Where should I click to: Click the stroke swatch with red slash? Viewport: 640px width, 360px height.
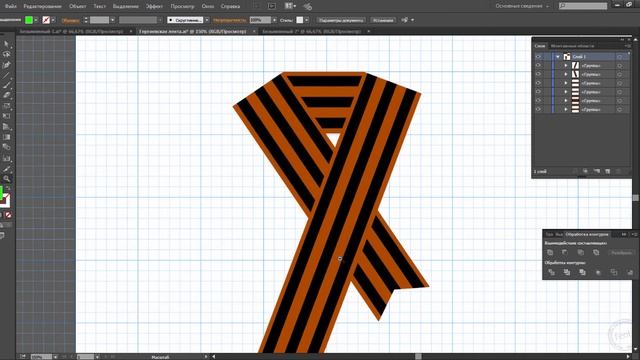point(46,20)
